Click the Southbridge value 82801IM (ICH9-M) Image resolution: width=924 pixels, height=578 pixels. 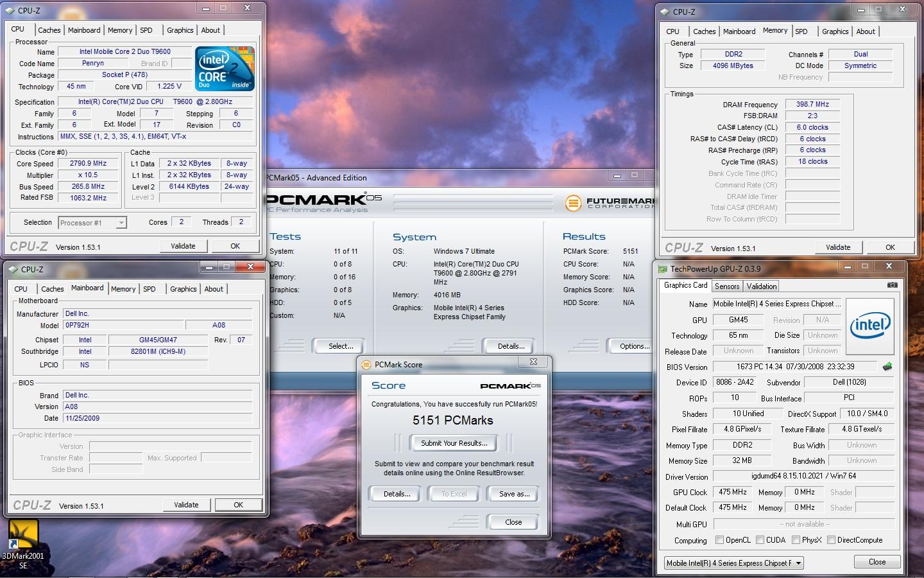[x=158, y=351]
